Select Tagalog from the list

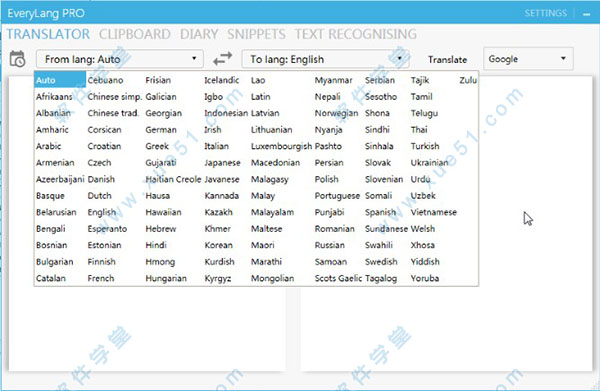point(381,278)
